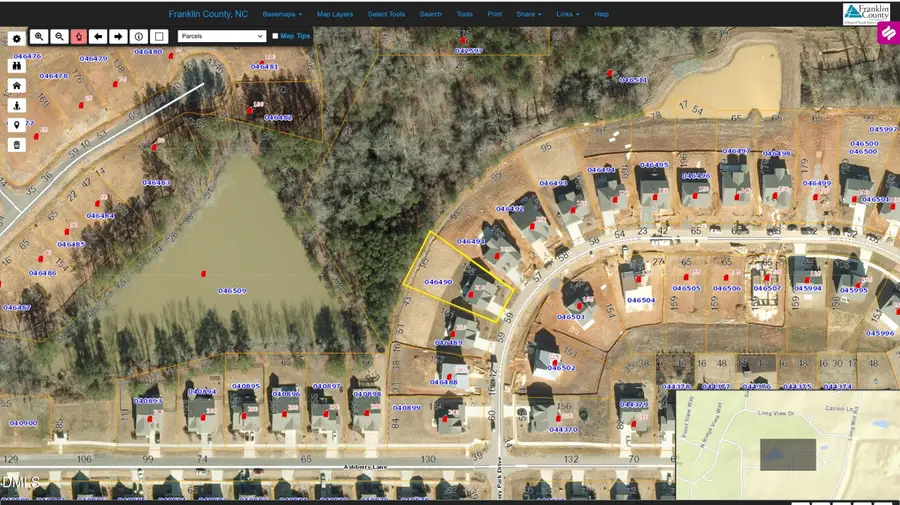The width and height of the screenshot is (900, 505).
Task: Expand the Share dropdown menu
Action: 529,14
